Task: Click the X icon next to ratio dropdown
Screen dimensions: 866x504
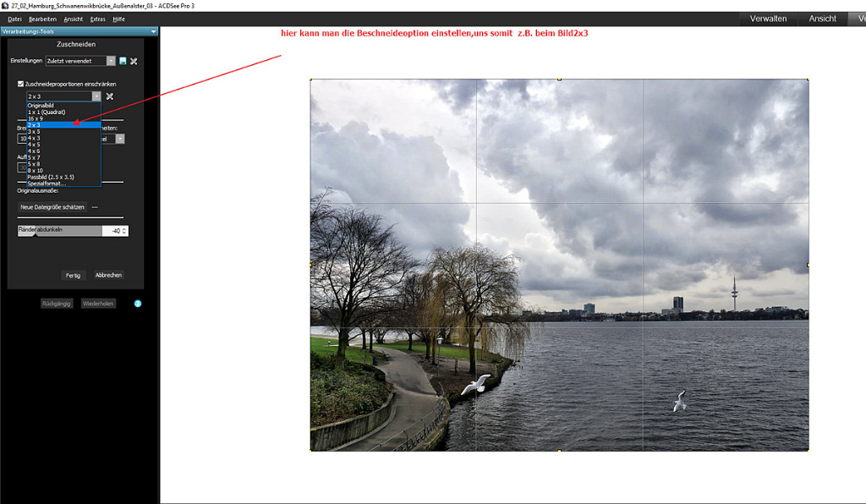Action: click(109, 96)
